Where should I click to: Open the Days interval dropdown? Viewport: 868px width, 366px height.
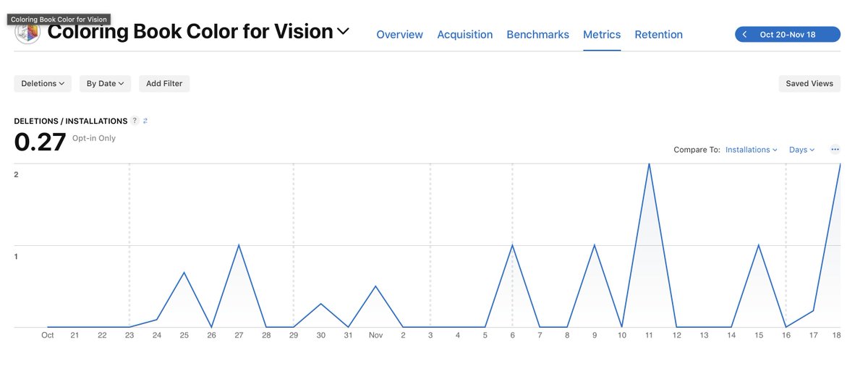[801, 150]
